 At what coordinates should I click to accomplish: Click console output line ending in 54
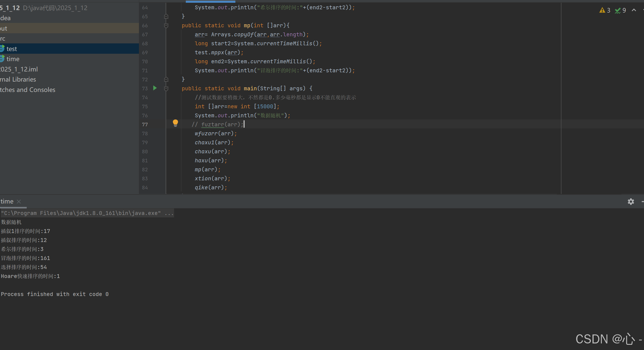point(24,267)
